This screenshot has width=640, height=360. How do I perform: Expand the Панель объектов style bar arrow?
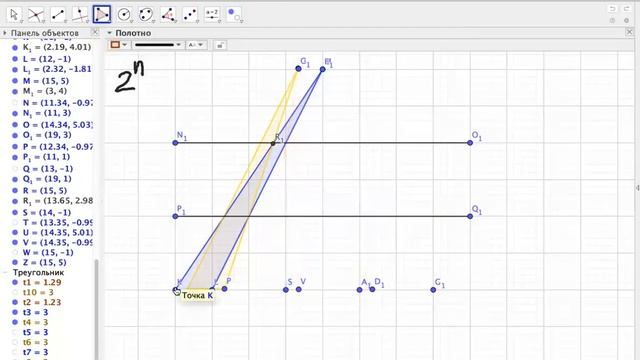[5, 33]
